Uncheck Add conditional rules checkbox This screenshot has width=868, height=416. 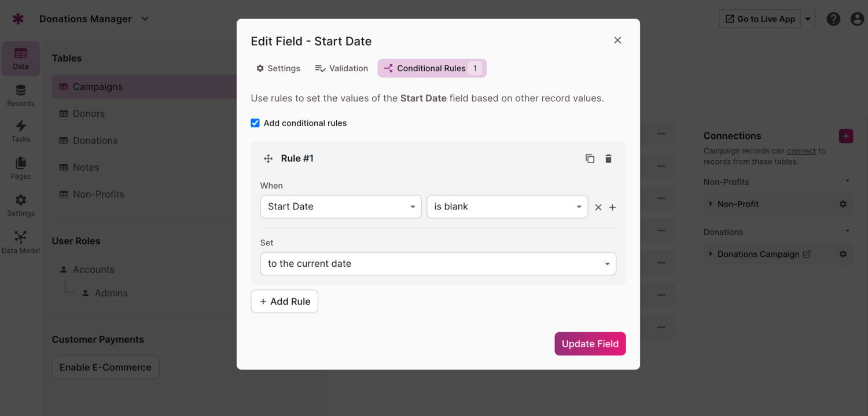255,123
